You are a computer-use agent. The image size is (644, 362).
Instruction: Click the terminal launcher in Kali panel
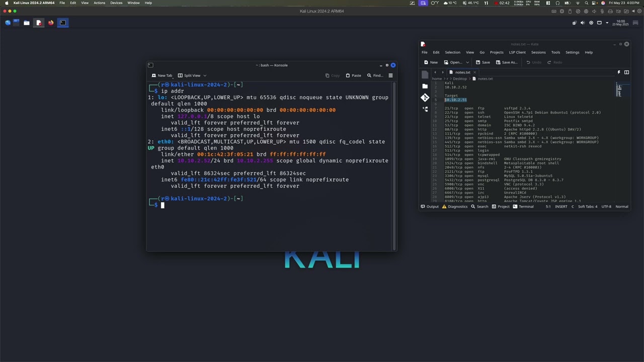tap(63, 23)
